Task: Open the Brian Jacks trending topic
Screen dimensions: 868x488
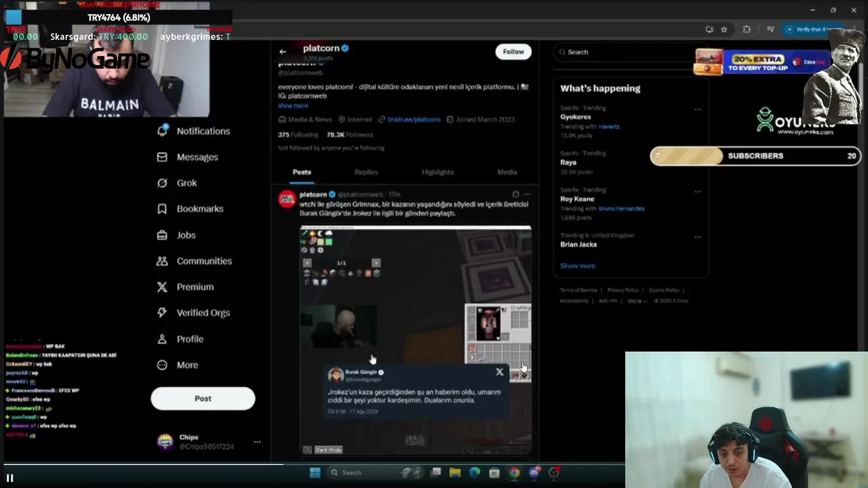Action: click(578, 245)
